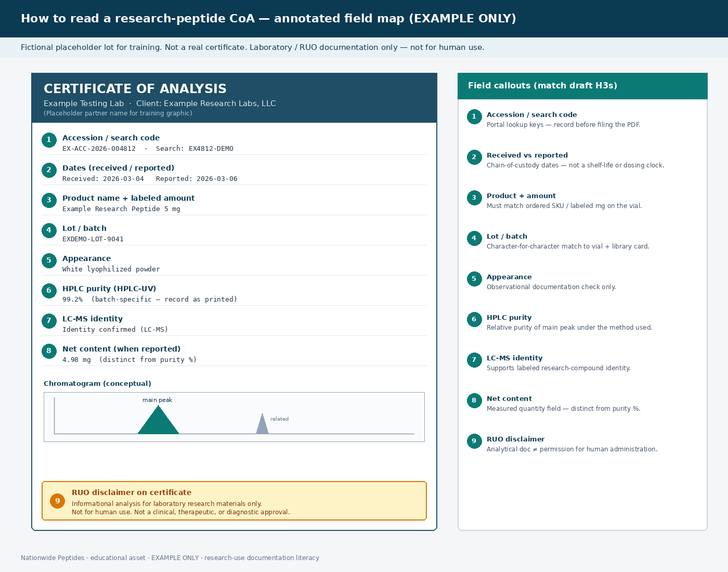Click Chain-of-custody dates description
The image size is (728, 572).
[x=575, y=165]
